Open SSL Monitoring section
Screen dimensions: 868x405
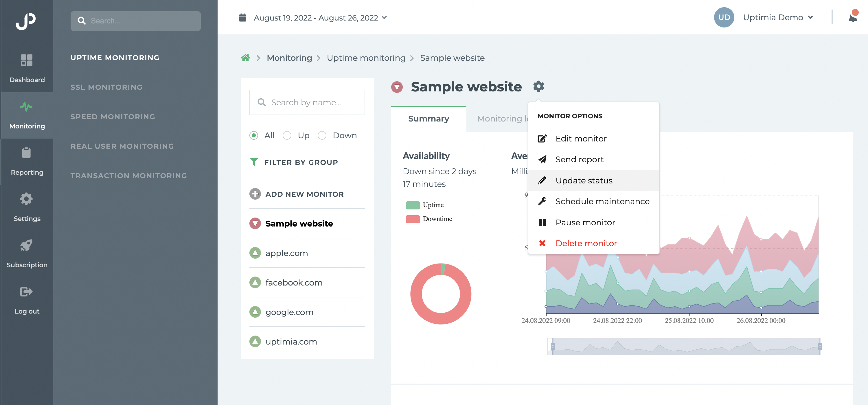(106, 87)
